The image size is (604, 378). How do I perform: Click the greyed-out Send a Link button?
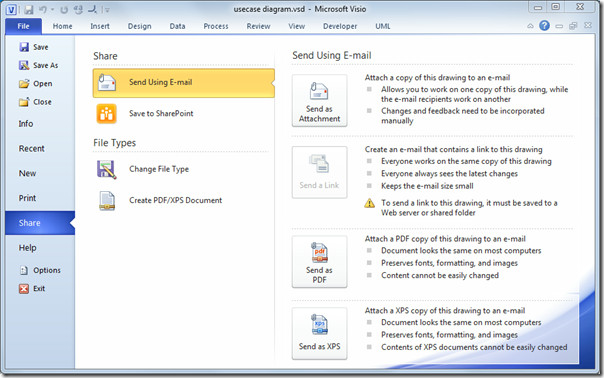click(x=319, y=172)
